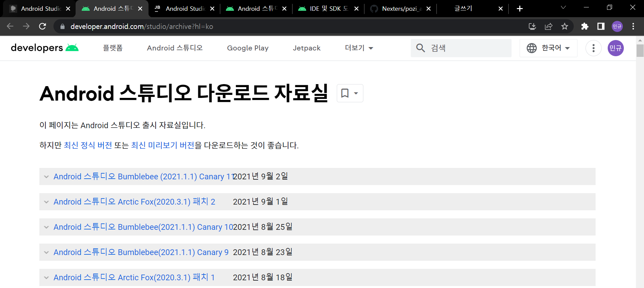The width and height of the screenshot is (644, 288).
Task: Open the tab search chevron
Action: [563, 7]
